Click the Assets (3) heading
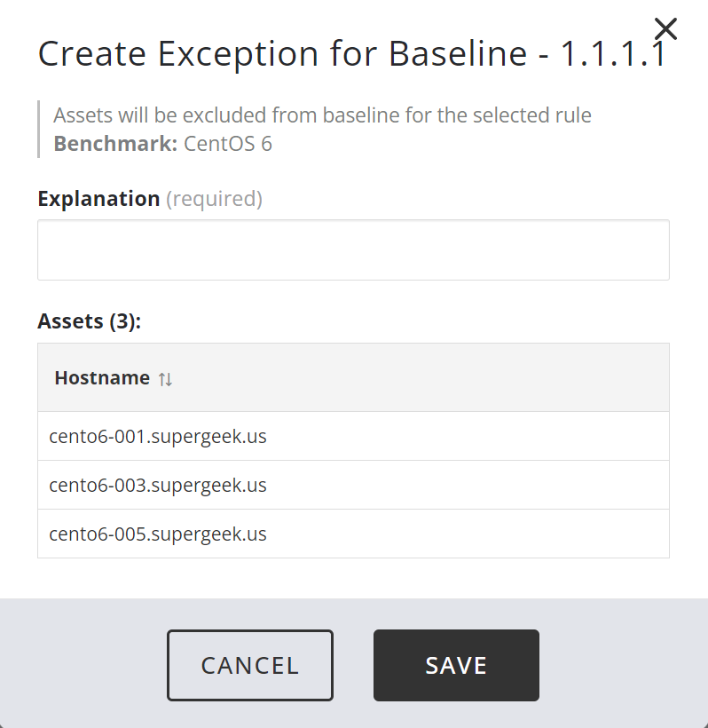 coord(89,321)
